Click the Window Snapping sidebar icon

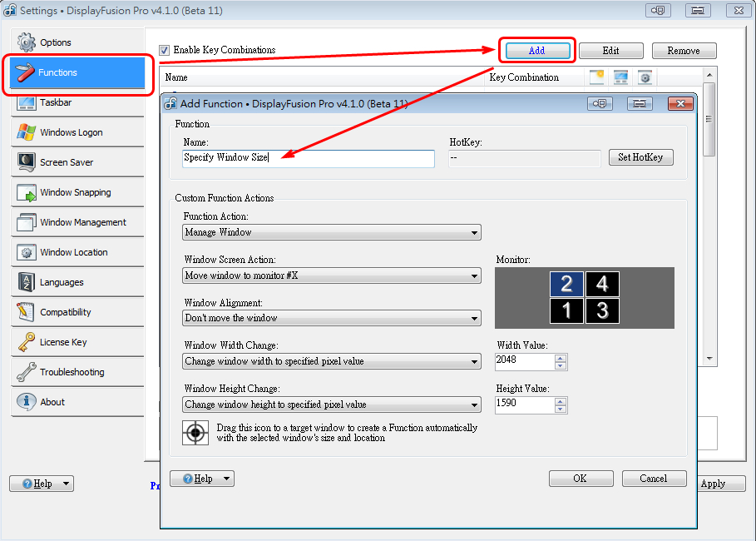click(x=27, y=192)
